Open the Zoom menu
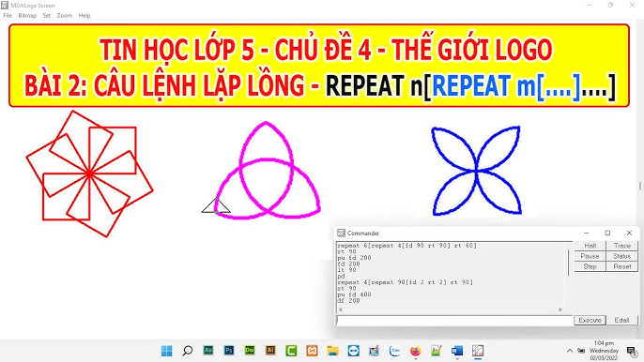The height and width of the screenshot is (362, 644). pyautogui.click(x=65, y=16)
